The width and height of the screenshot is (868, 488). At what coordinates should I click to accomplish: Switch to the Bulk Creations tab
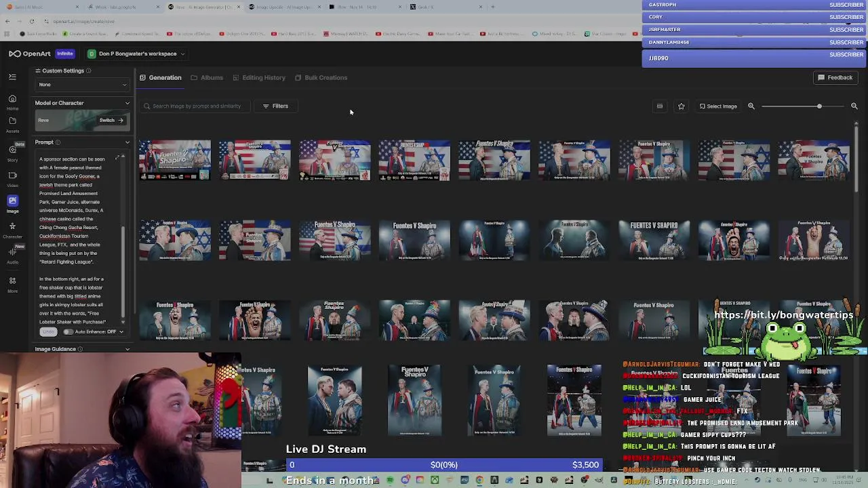coord(321,77)
